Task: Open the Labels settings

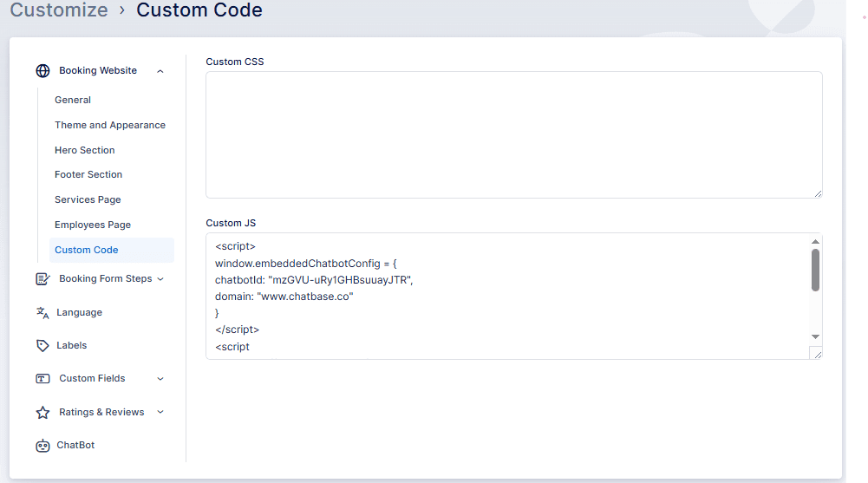Action: (71, 345)
